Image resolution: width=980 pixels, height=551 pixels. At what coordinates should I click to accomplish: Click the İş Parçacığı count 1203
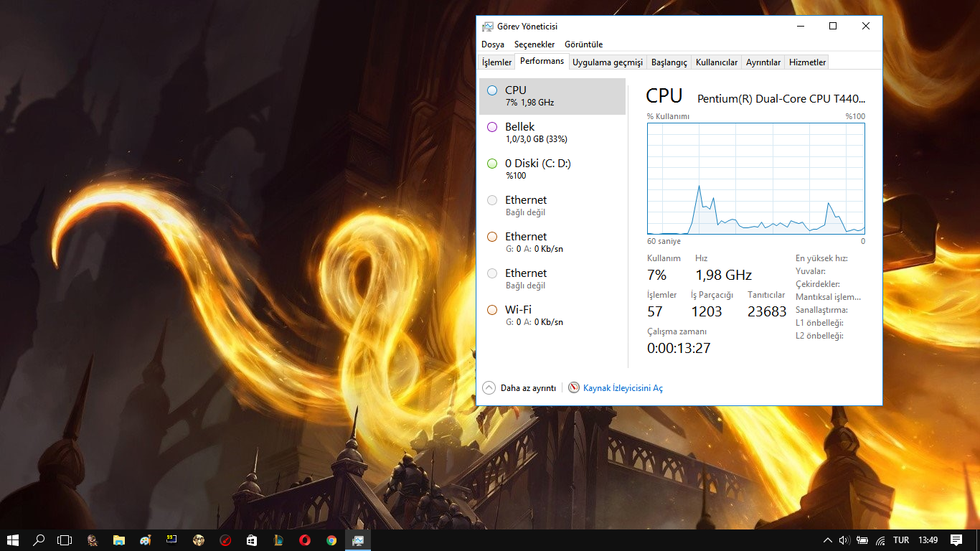pos(707,311)
